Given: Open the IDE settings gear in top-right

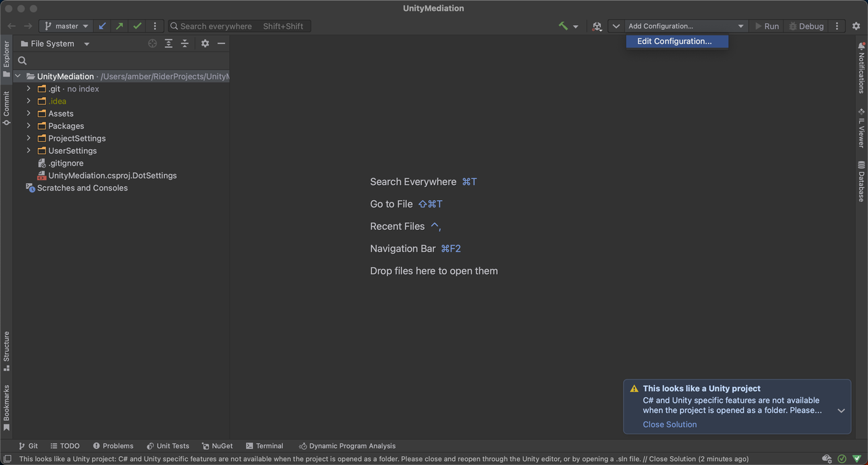Looking at the screenshot, I should coord(856,26).
